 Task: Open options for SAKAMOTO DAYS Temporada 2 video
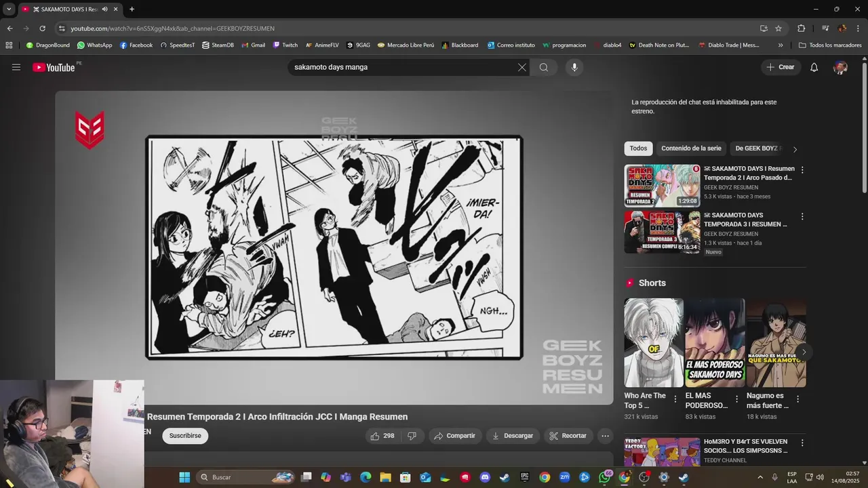point(802,170)
